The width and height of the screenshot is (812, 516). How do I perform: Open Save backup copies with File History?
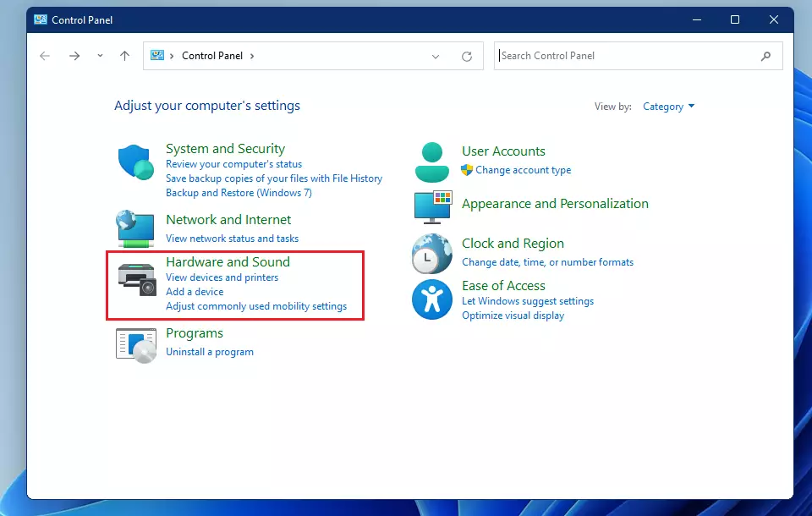(274, 178)
